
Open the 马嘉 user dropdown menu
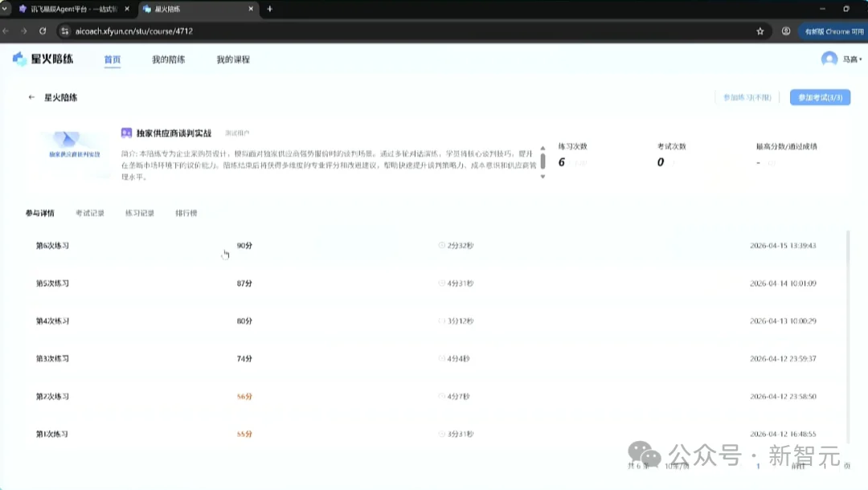coord(848,59)
